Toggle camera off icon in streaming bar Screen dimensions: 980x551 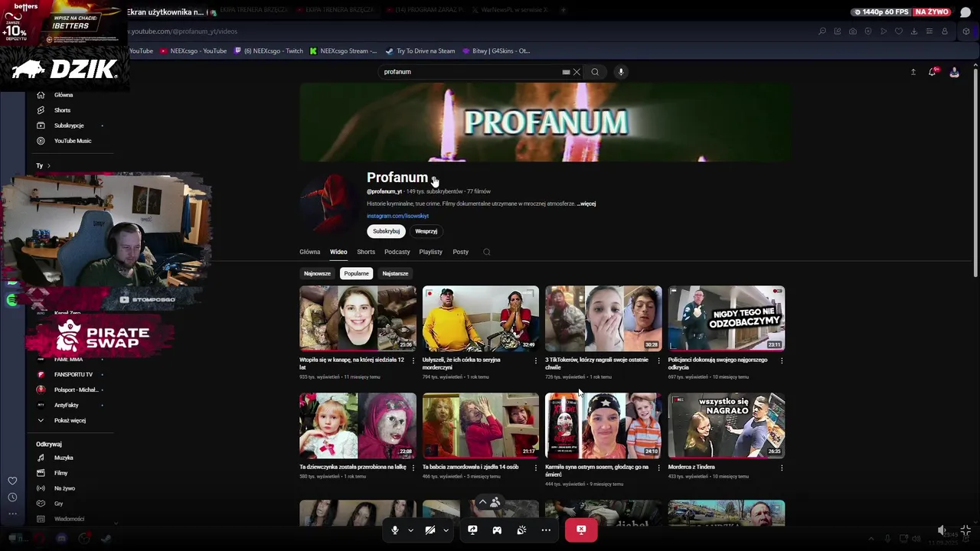coord(430,530)
